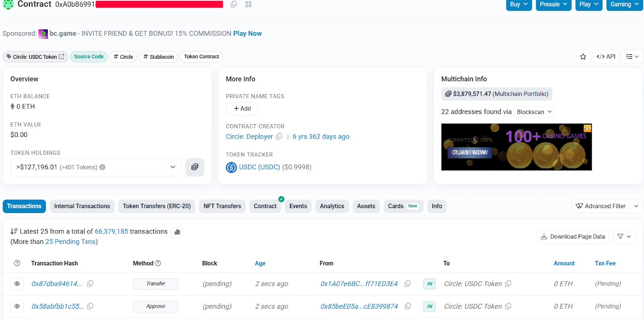Image resolution: width=644 pixels, height=320 pixels.
Task: Expand the Advanced Filter arrow
Action: point(636,206)
